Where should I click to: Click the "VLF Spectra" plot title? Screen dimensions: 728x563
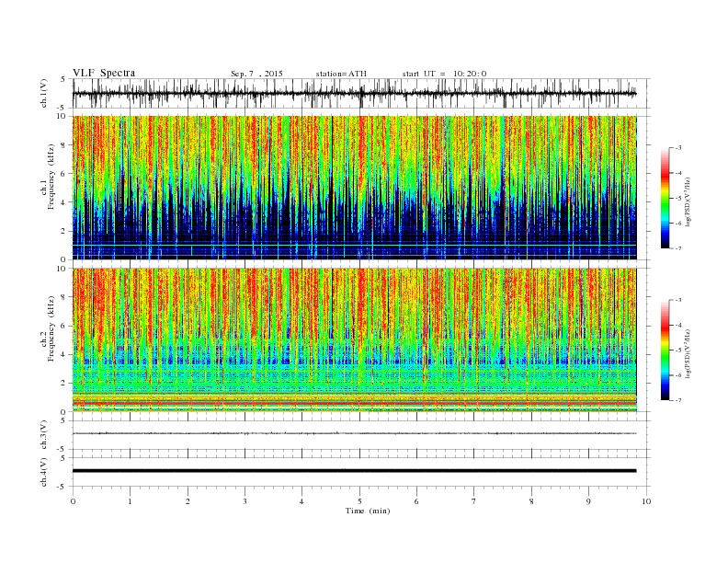(104, 73)
